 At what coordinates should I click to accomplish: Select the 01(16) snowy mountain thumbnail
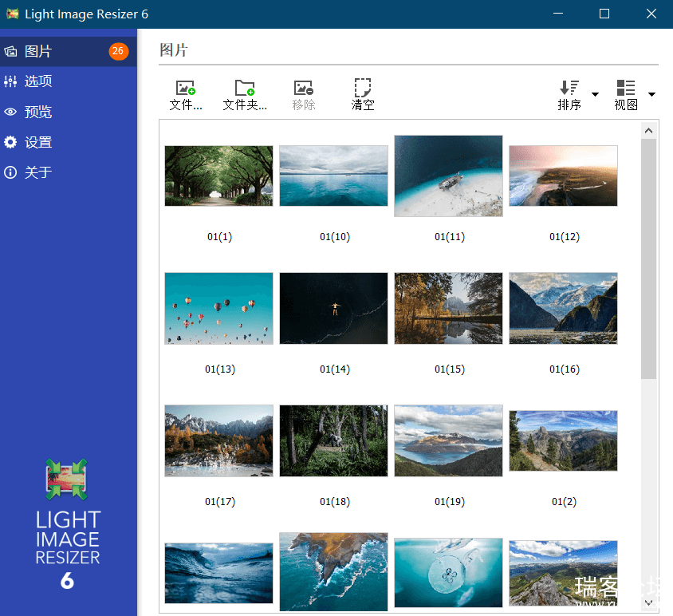coord(563,308)
